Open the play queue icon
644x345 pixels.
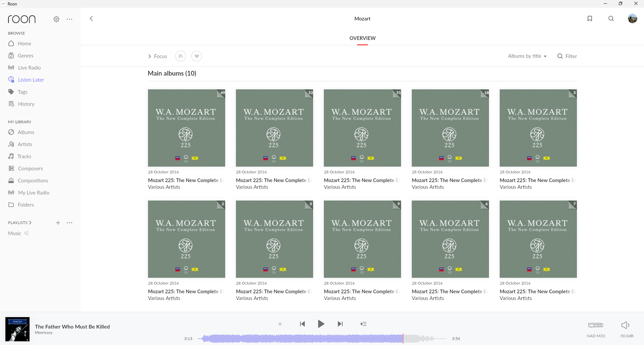click(x=363, y=324)
